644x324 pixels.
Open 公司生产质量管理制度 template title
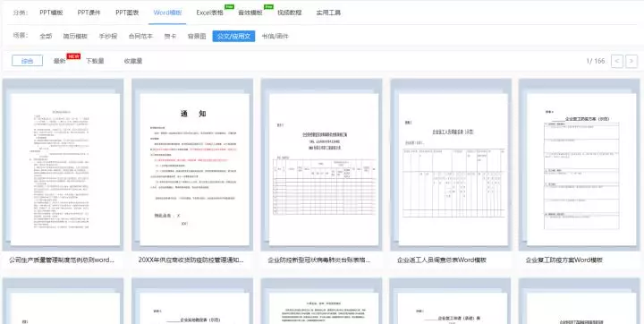[62, 260]
